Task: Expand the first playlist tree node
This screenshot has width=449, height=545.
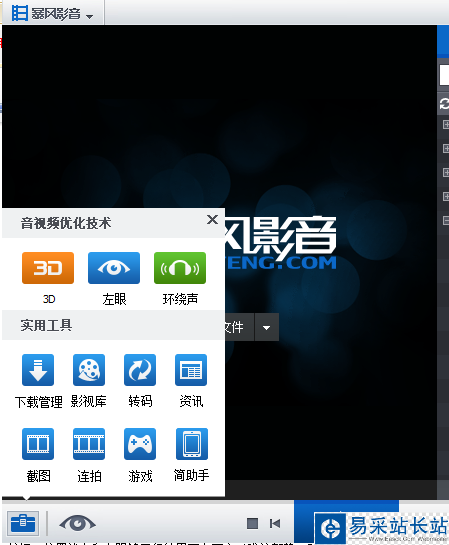Action: [446, 124]
